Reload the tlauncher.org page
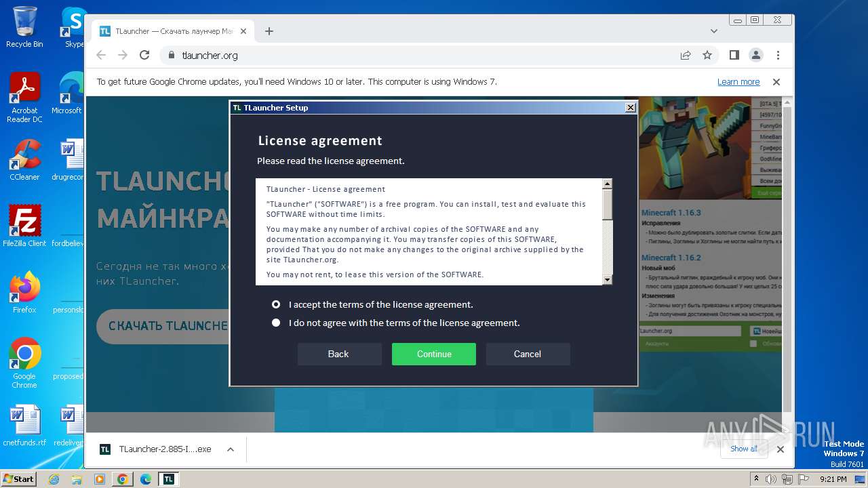This screenshot has width=868, height=488. tap(144, 56)
